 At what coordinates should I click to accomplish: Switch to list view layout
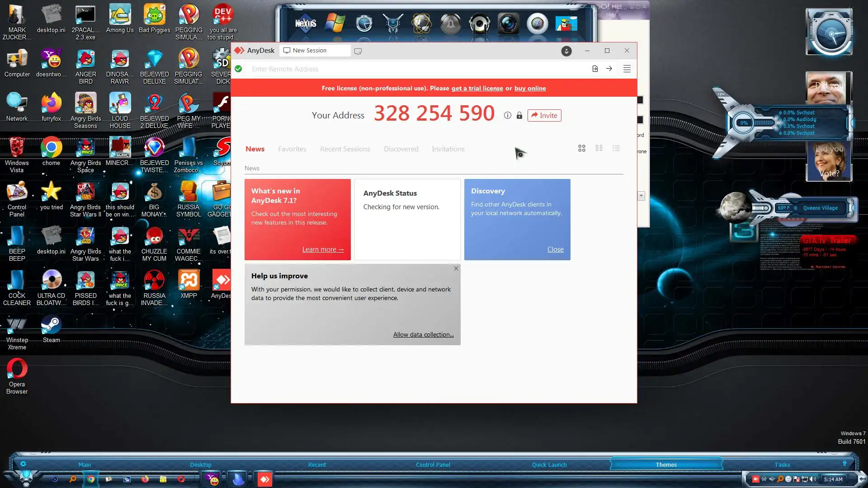[x=616, y=148]
